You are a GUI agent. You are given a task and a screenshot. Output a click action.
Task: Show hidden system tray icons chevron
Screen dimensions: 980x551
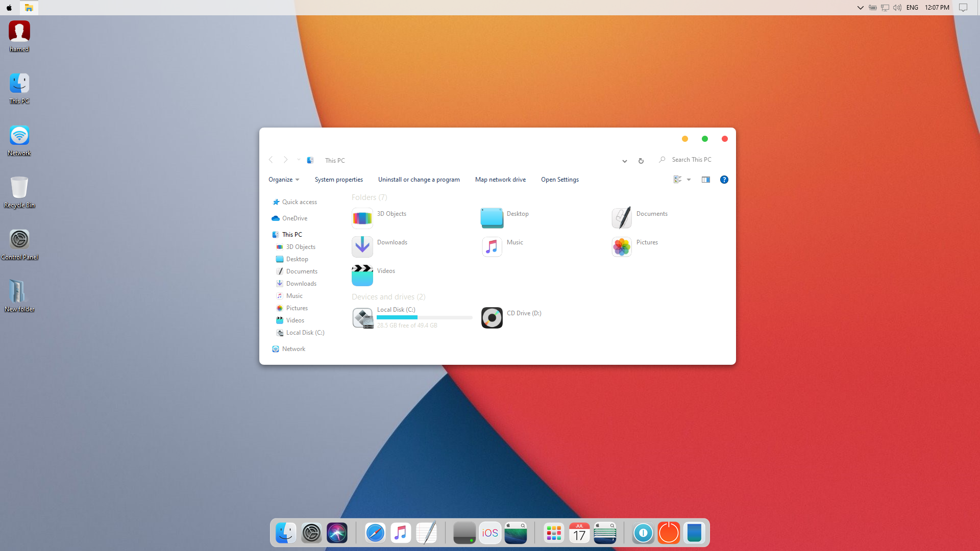(861, 8)
